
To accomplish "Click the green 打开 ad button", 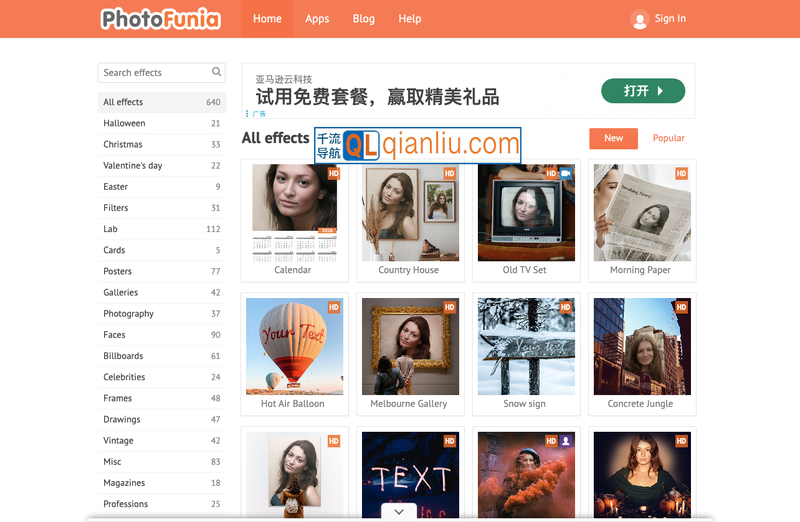I will click(x=643, y=91).
